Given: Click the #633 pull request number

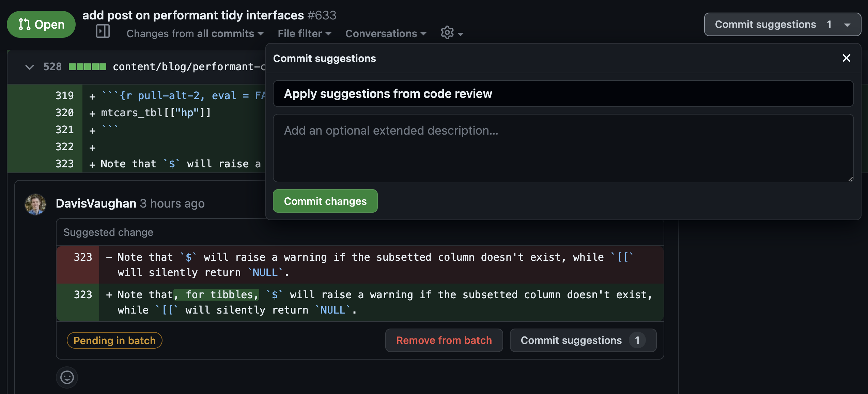Looking at the screenshot, I should (x=322, y=15).
